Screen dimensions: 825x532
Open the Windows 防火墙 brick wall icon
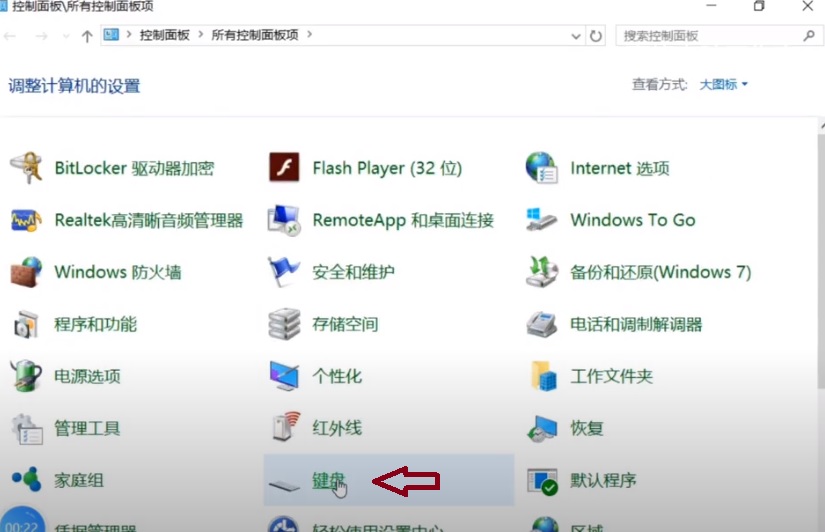click(26, 272)
